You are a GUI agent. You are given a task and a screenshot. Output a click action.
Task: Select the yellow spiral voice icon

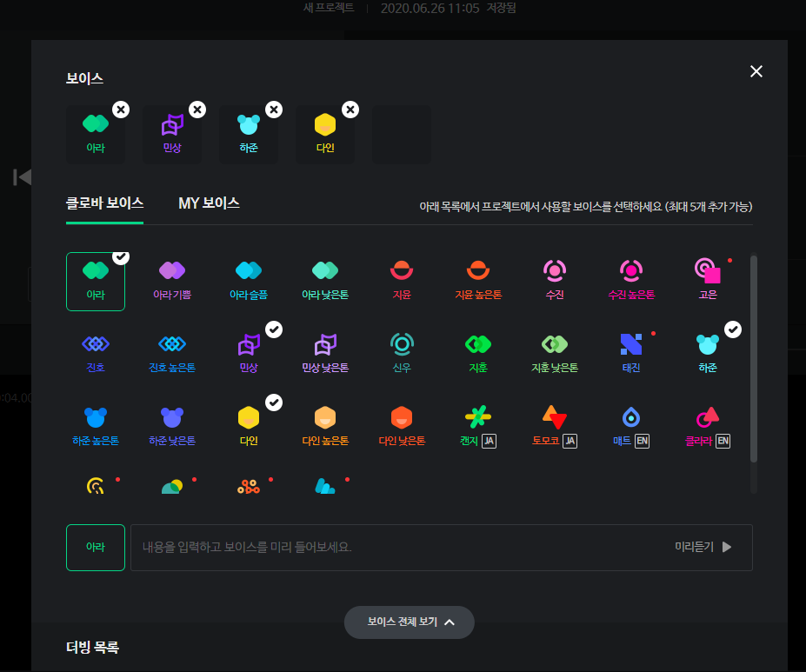tap(96, 485)
